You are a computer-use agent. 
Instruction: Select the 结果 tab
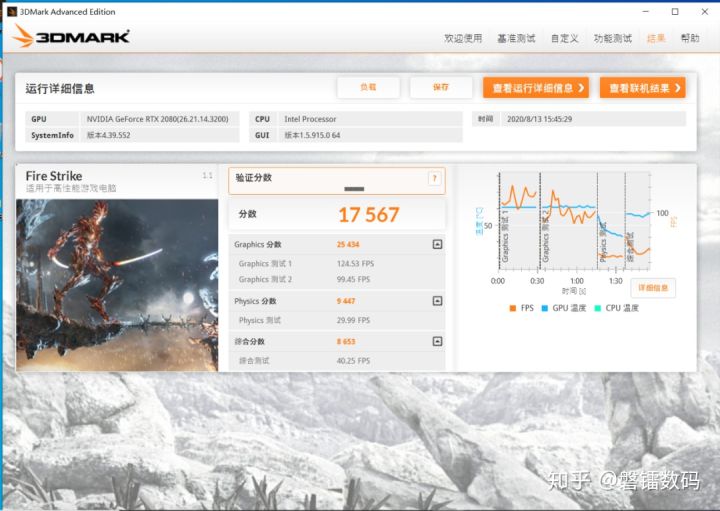coord(656,38)
